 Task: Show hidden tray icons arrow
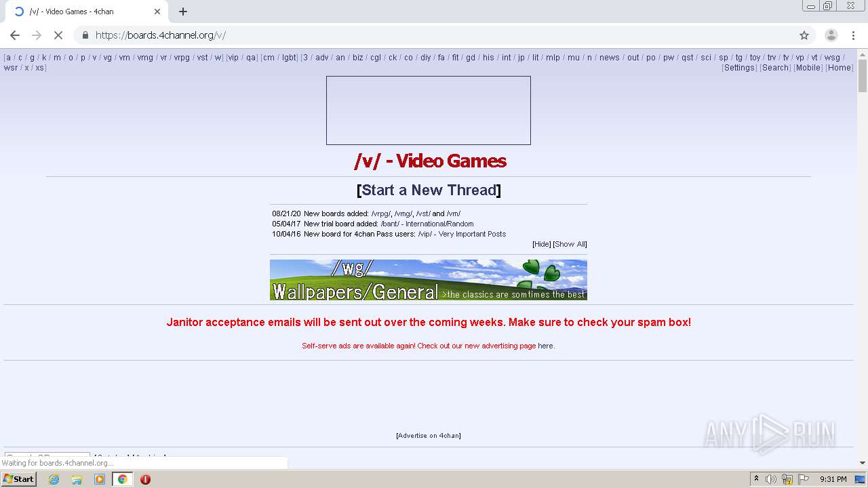tap(756, 479)
